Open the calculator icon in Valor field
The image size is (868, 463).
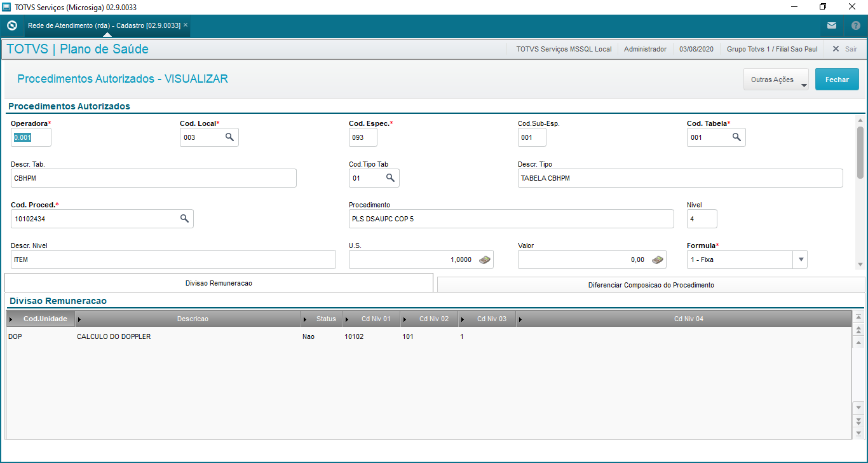[658, 259]
